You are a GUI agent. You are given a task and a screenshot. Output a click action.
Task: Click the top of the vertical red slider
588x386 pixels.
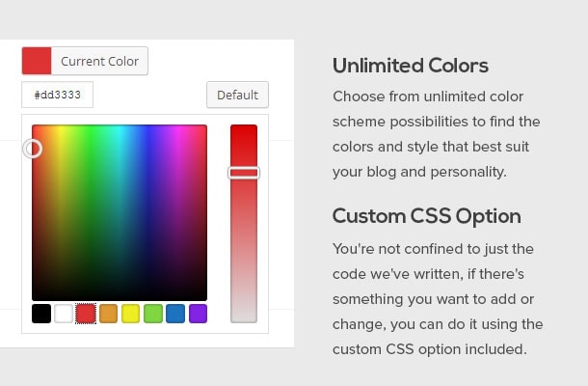[244, 129]
